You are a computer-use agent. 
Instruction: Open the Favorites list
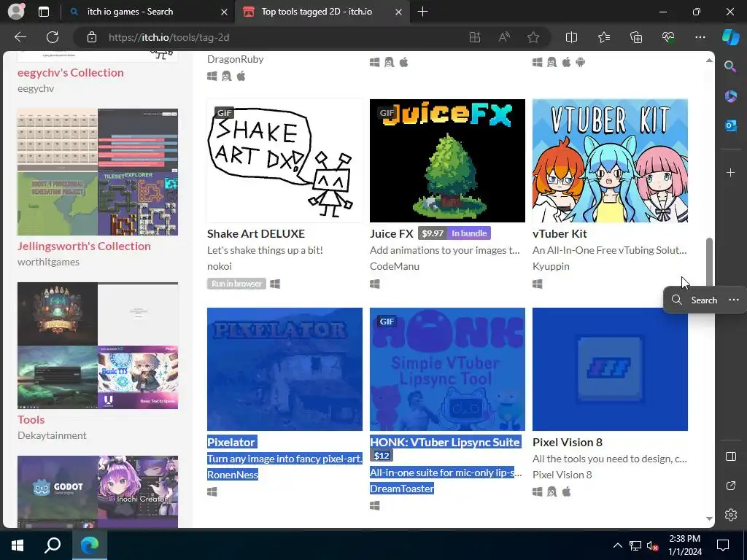coord(603,37)
